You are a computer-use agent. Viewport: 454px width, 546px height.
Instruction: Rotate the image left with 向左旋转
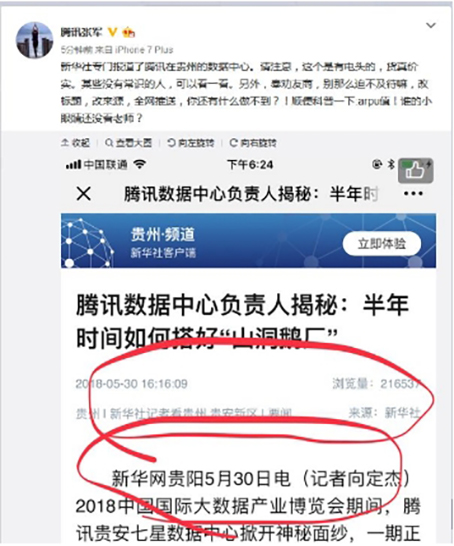[x=190, y=143]
